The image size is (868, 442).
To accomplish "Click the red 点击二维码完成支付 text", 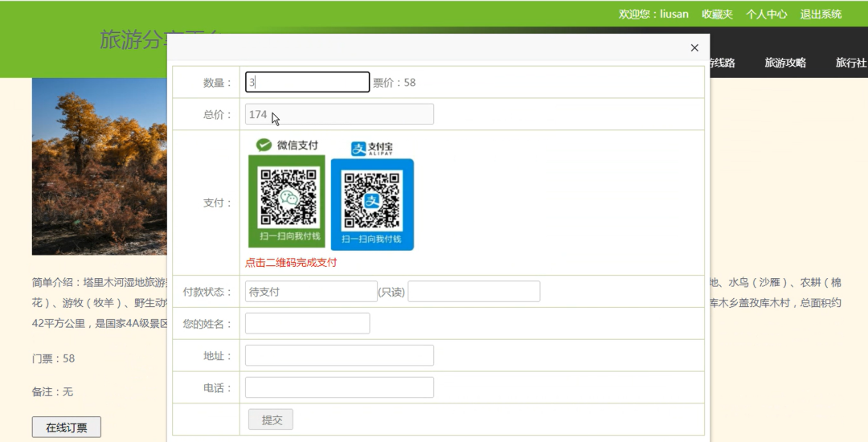I will (291, 263).
